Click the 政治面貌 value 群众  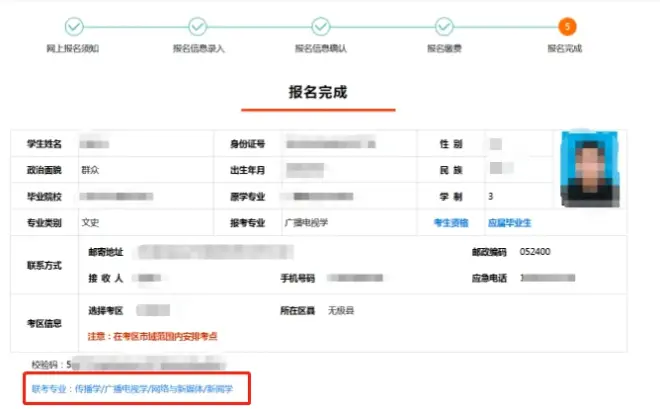pyautogui.click(x=90, y=170)
